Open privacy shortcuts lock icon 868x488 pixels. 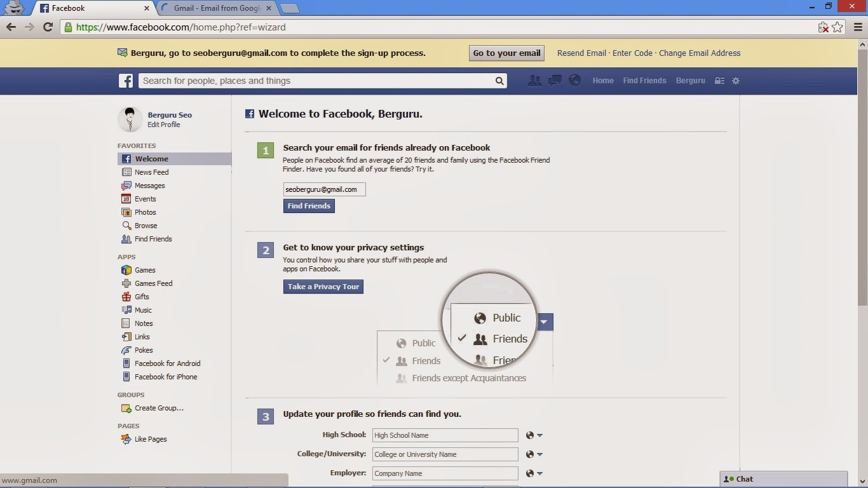tap(719, 81)
